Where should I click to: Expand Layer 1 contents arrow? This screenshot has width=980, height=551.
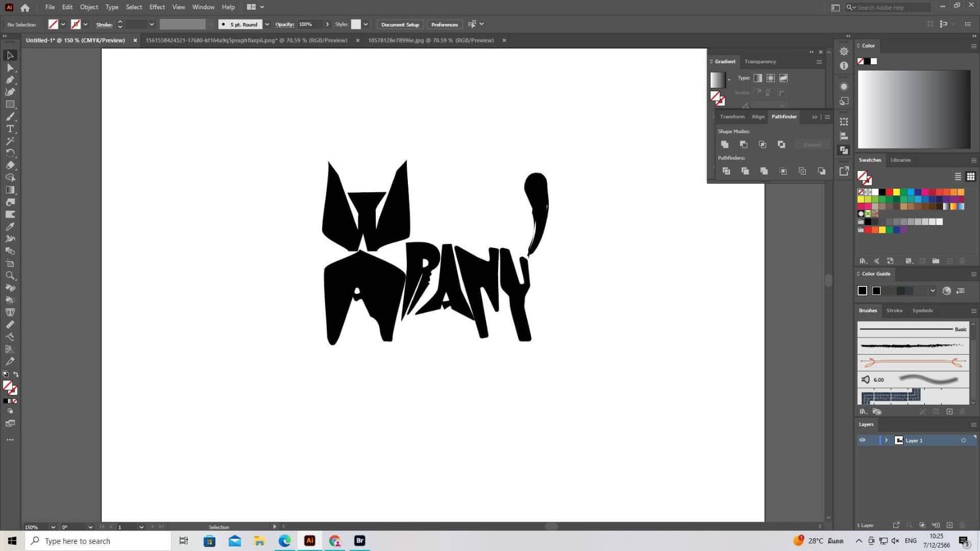pos(886,440)
